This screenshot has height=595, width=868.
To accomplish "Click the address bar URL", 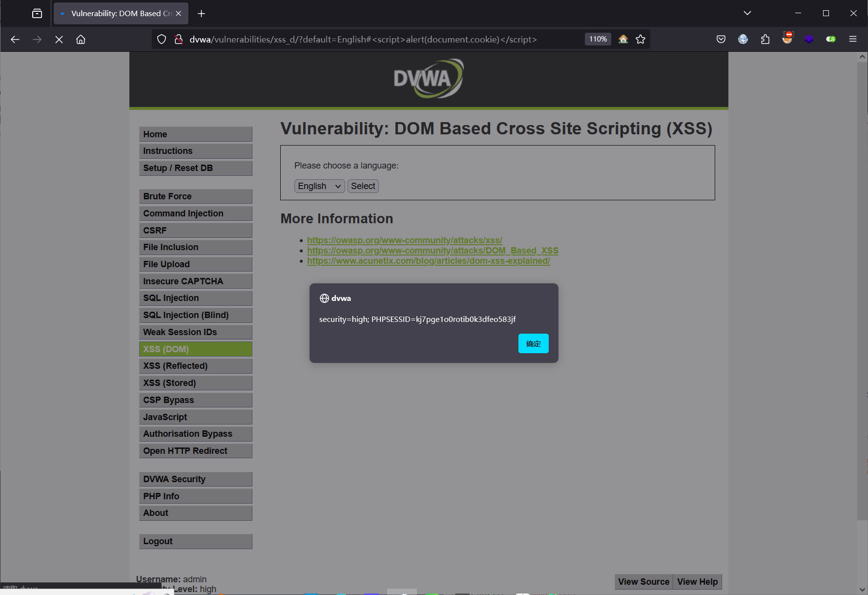I will [x=363, y=40].
